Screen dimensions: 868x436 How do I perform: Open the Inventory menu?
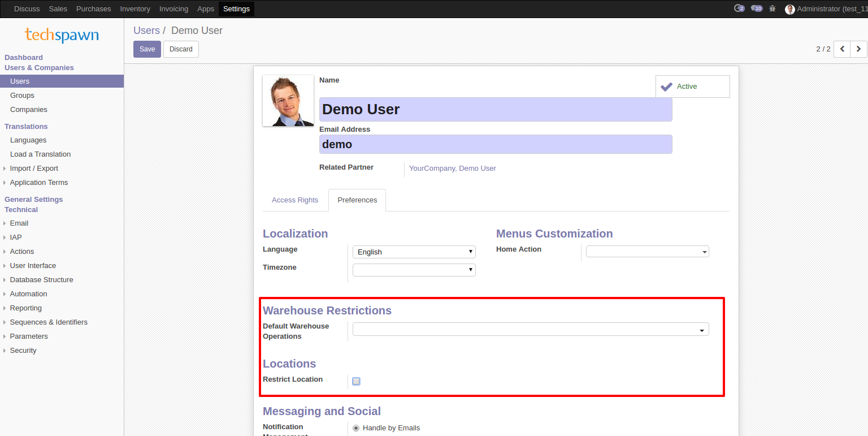135,8
